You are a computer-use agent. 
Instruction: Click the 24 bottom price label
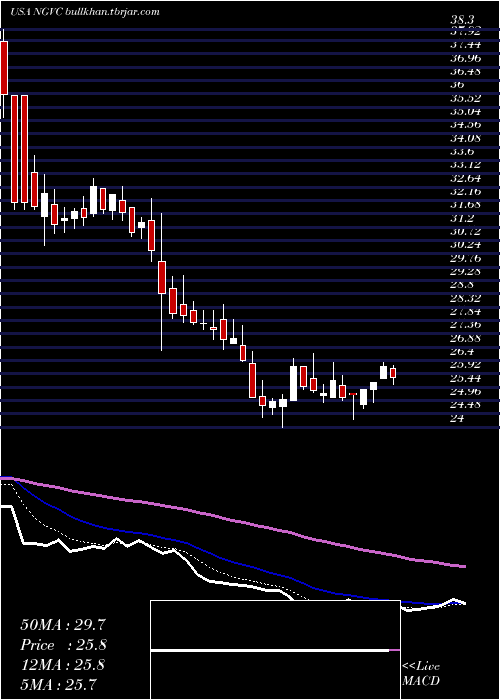point(458,419)
